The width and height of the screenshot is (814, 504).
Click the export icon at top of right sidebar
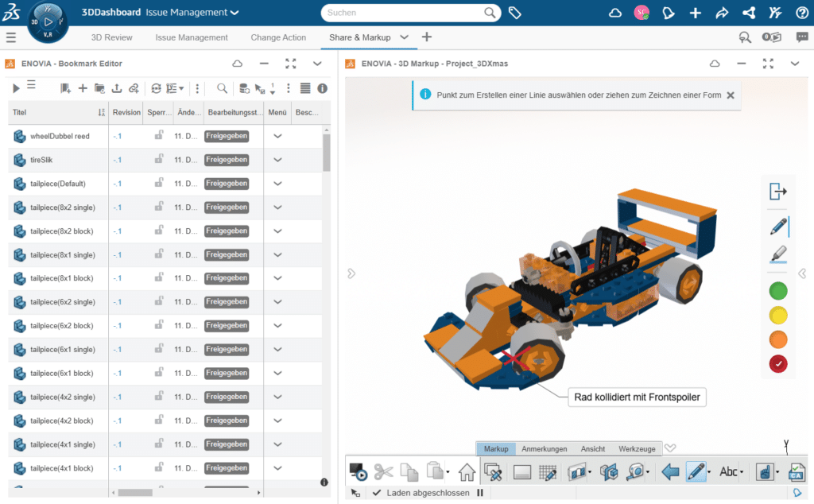[777, 191]
